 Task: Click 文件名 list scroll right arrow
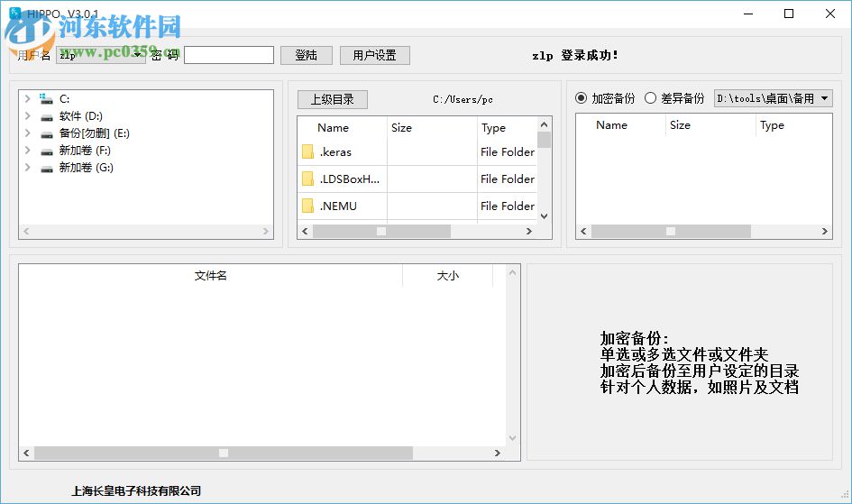497,453
